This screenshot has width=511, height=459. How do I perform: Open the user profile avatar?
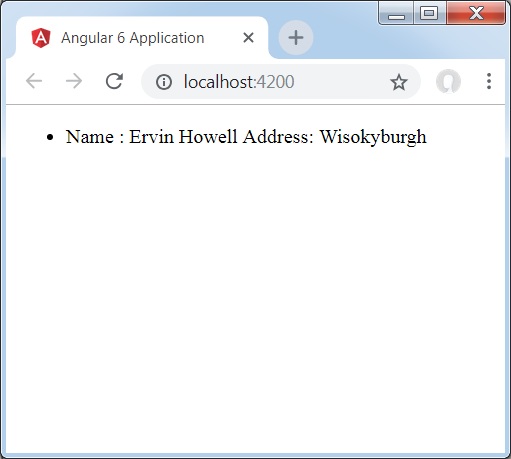(x=448, y=81)
